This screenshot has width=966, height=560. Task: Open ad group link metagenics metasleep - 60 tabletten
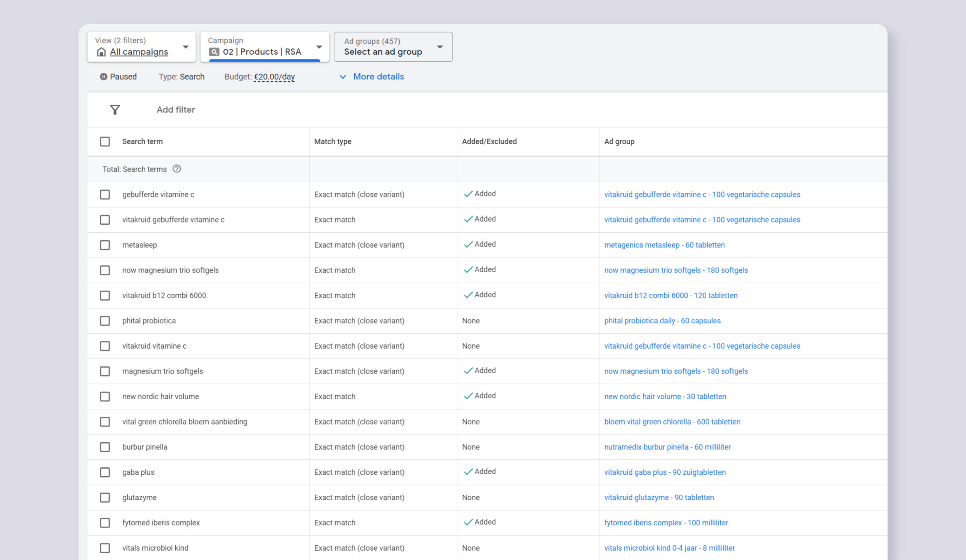coord(664,245)
